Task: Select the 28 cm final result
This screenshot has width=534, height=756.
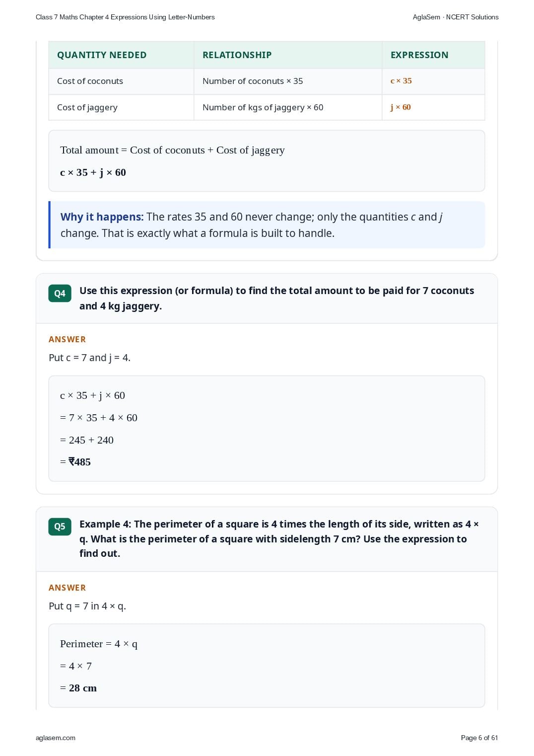Action: pos(83,688)
